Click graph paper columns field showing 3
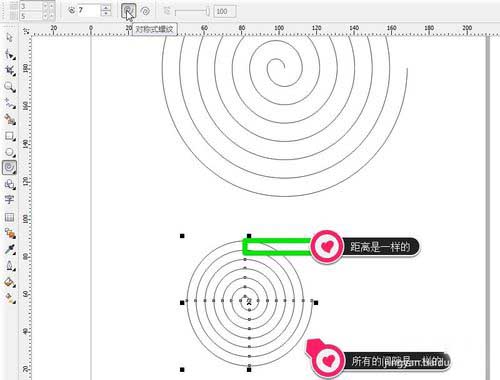Viewport: 500px width, 380px height. click(x=32, y=6)
